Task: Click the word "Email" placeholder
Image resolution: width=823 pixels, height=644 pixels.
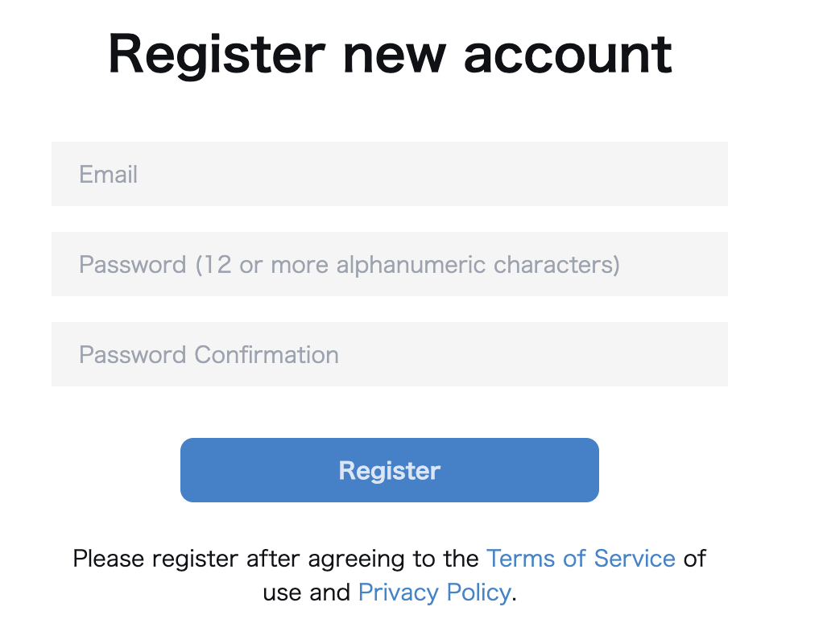Action: tap(108, 174)
